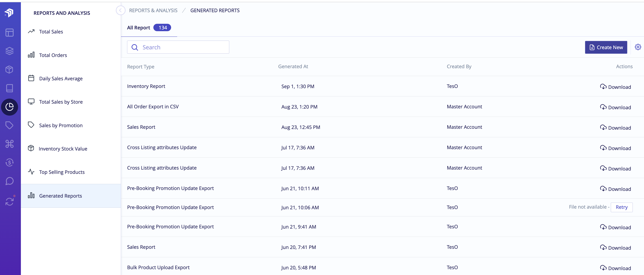The image size is (644, 275).
Task: Click the Generated Reports breadcrumb
Action: click(215, 11)
